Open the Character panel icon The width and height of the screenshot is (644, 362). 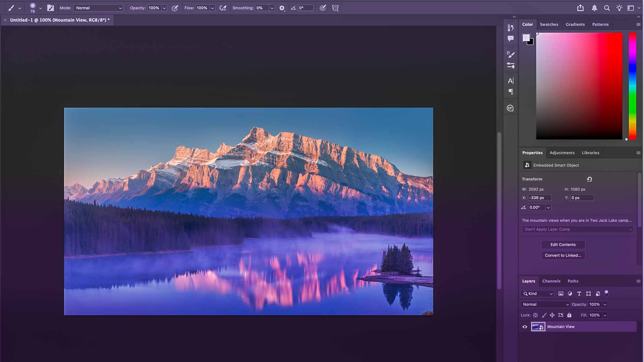[x=511, y=81]
